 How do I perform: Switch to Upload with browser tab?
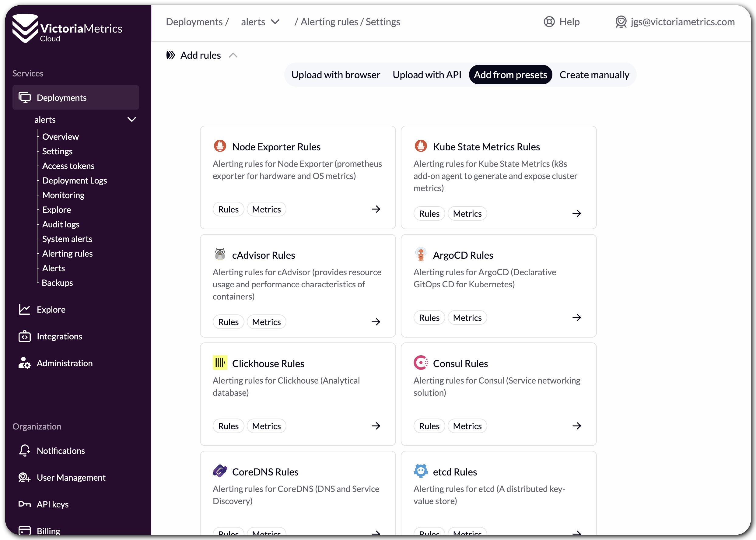(335, 75)
